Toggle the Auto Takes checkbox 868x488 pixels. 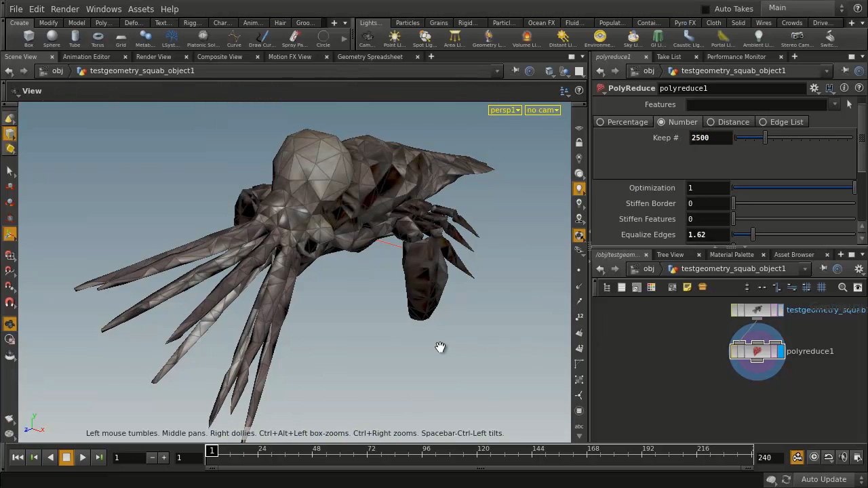pyautogui.click(x=705, y=9)
